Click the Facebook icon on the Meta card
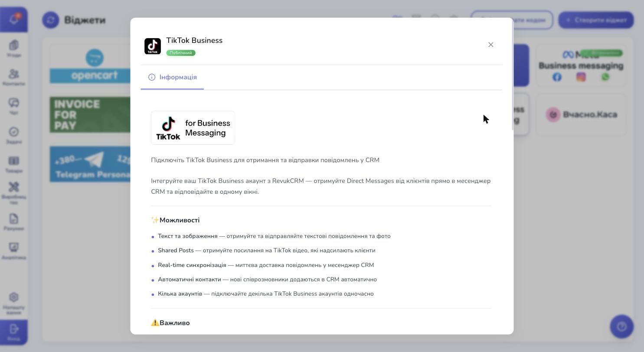The height and width of the screenshot is (352, 644). pyautogui.click(x=557, y=77)
